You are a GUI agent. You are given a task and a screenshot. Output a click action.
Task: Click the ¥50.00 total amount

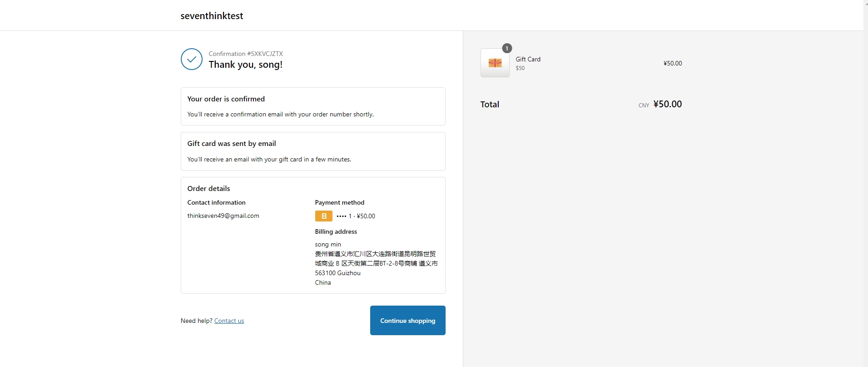coord(667,104)
